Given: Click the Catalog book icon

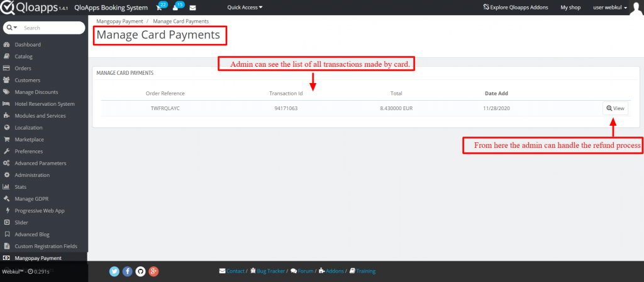Looking at the screenshot, I should [6, 56].
